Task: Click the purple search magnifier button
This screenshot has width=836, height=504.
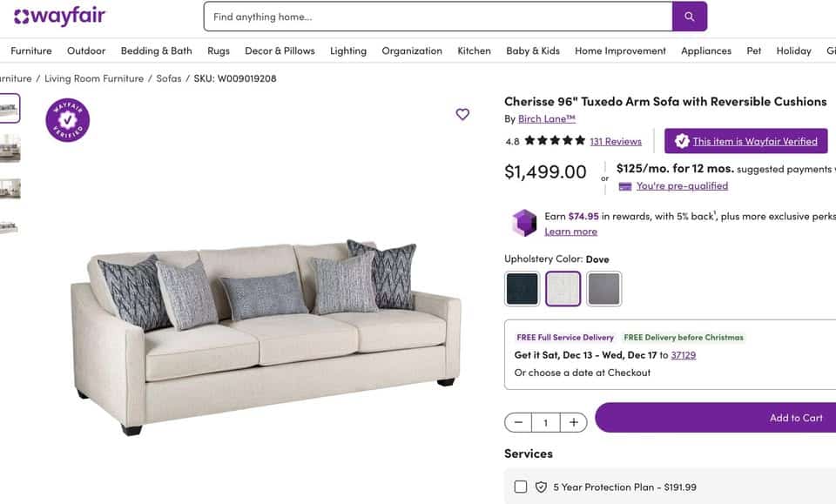Action: 690,17
